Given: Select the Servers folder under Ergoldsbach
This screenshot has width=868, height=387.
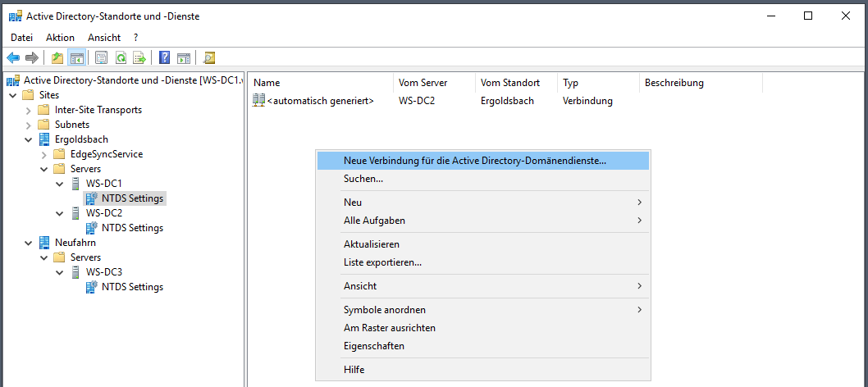Looking at the screenshot, I should (86, 169).
